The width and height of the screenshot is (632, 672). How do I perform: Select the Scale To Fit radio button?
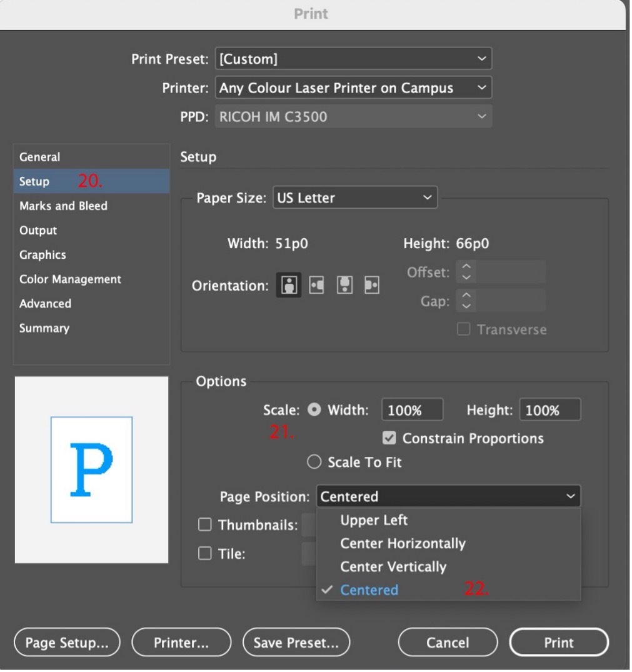(314, 463)
